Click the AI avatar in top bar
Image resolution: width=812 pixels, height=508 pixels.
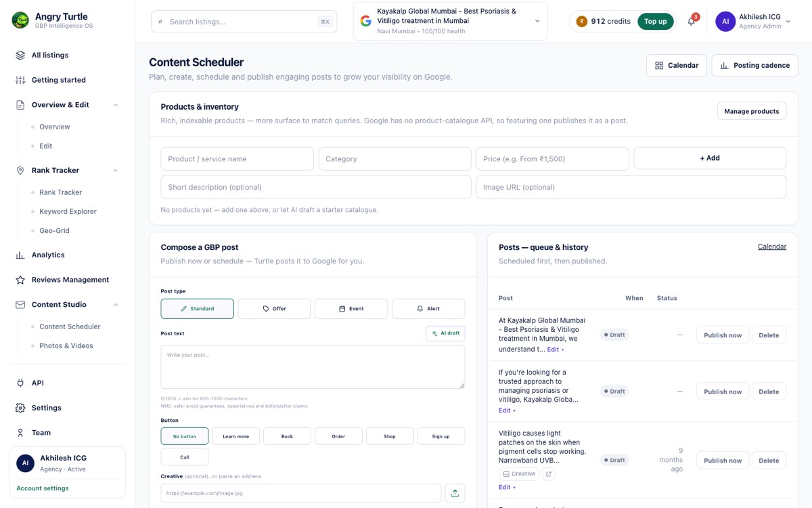(x=725, y=21)
